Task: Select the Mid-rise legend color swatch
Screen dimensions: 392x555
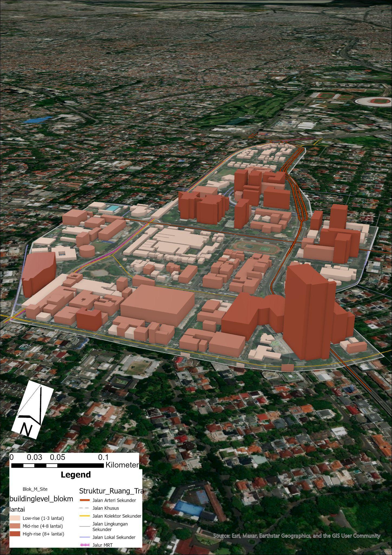Action: [15, 526]
